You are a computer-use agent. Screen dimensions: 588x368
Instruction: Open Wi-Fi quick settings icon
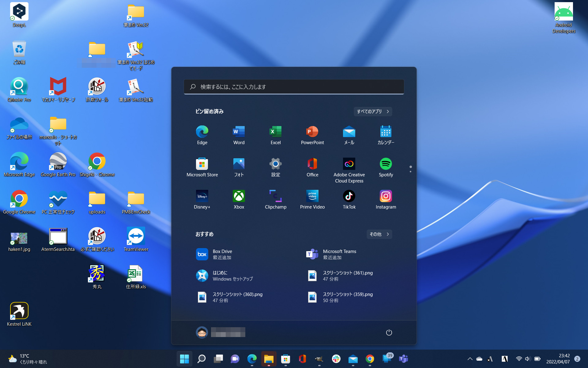(519, 359)
